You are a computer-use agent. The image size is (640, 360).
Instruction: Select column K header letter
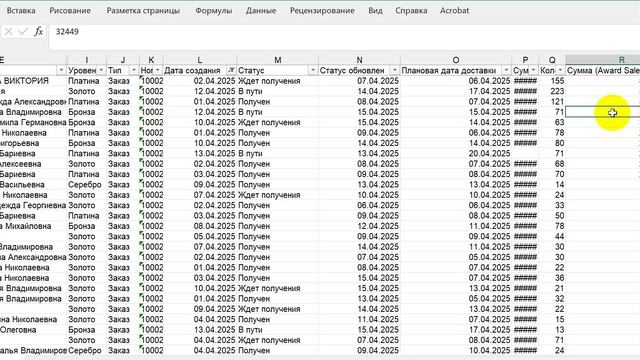[151, 60]
